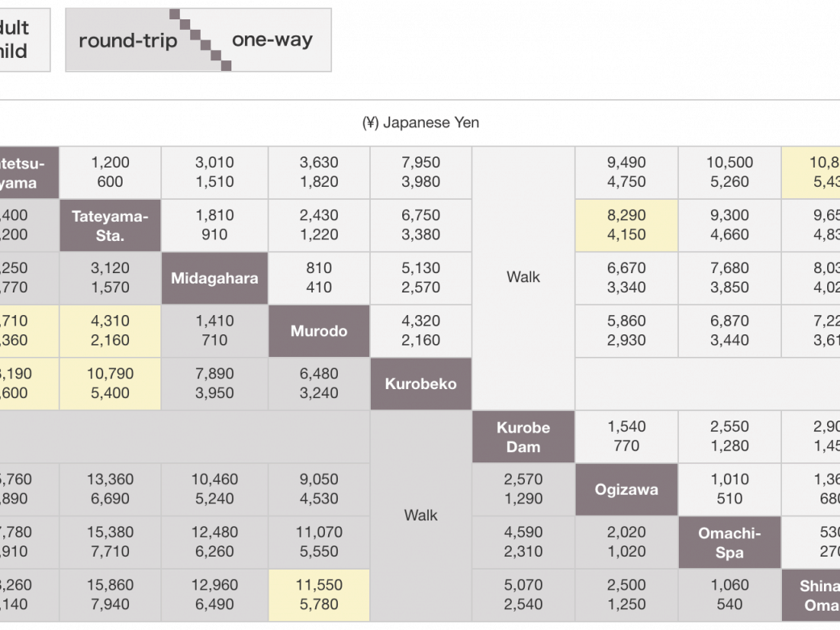840x630 pixels.
Task: Click the Murodo station header cell
Action: 318,331
